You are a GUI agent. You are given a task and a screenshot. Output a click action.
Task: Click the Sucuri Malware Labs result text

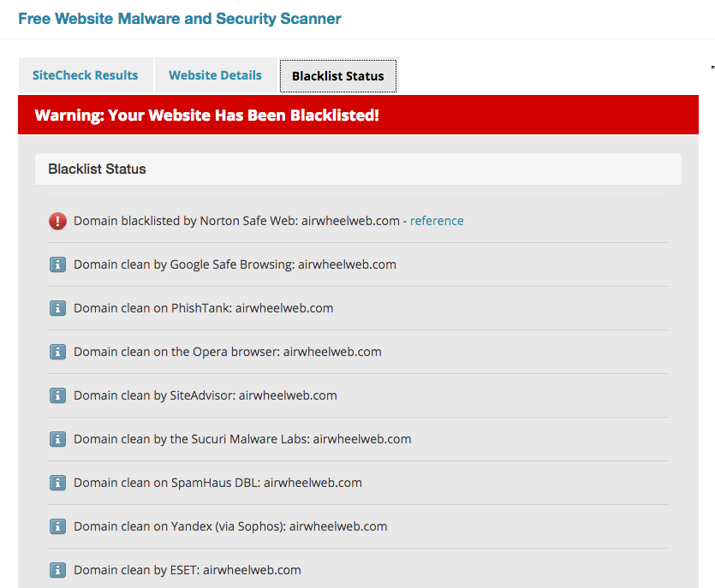point(242,439)
